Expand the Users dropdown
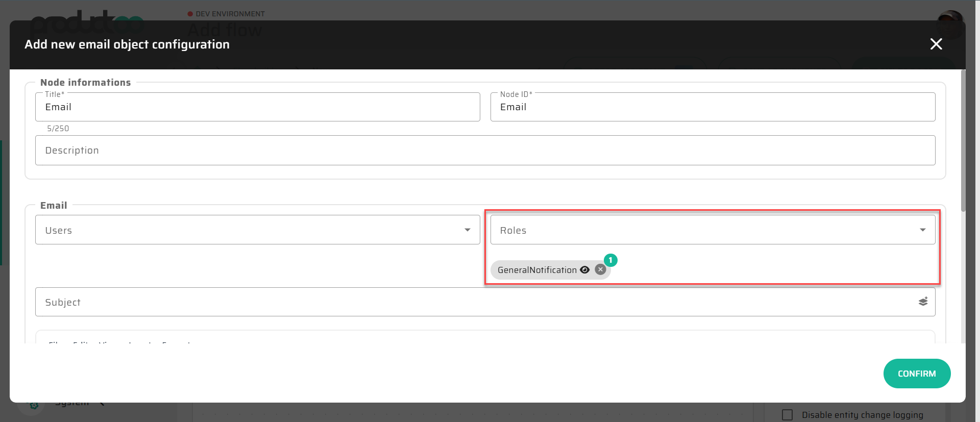 (x=467, y=230)
